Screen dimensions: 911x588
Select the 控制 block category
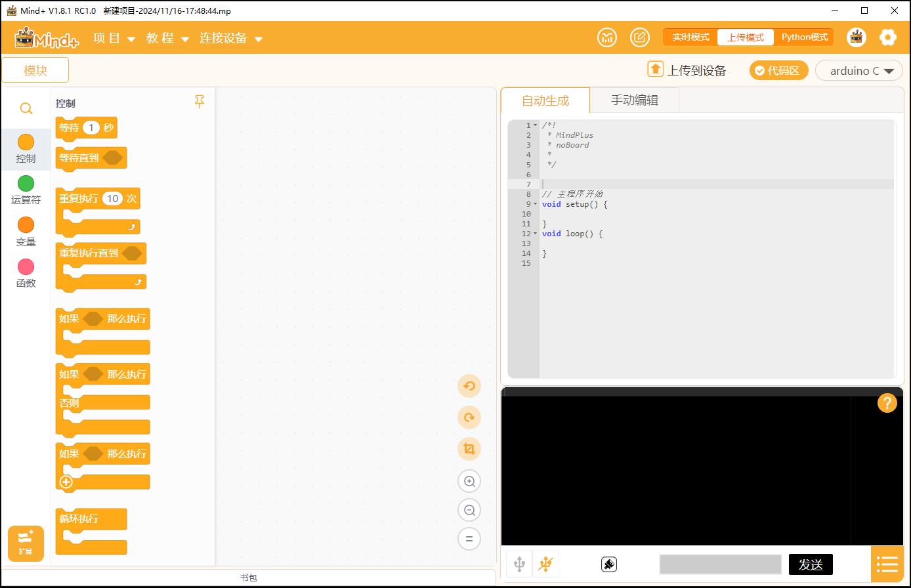(26, 150)
